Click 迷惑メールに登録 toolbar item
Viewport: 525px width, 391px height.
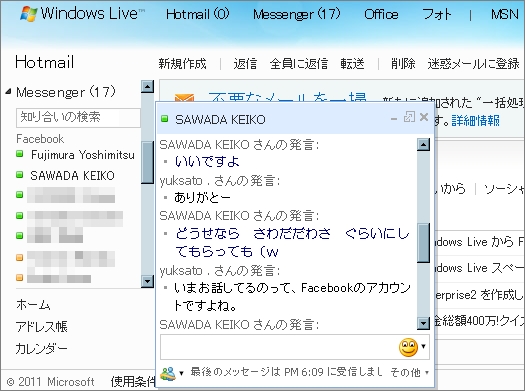click(x=473, y=63)
